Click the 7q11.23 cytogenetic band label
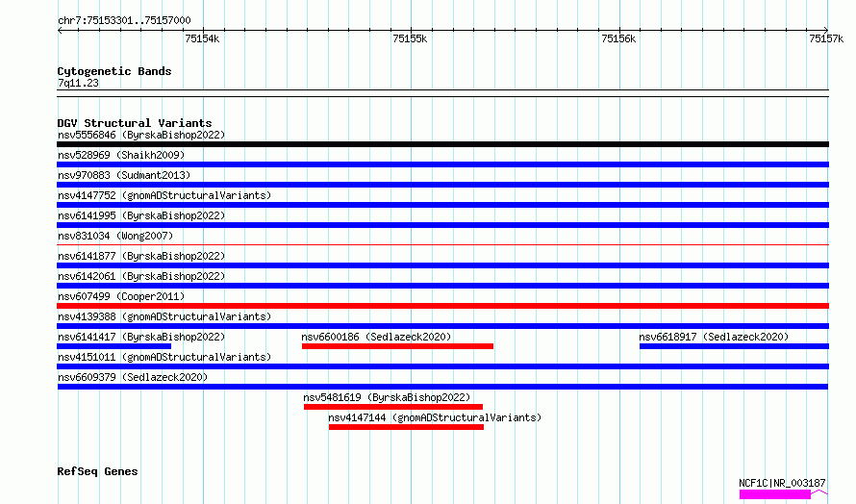The width and height of the screenshot is (856, 504). (78, 83)
